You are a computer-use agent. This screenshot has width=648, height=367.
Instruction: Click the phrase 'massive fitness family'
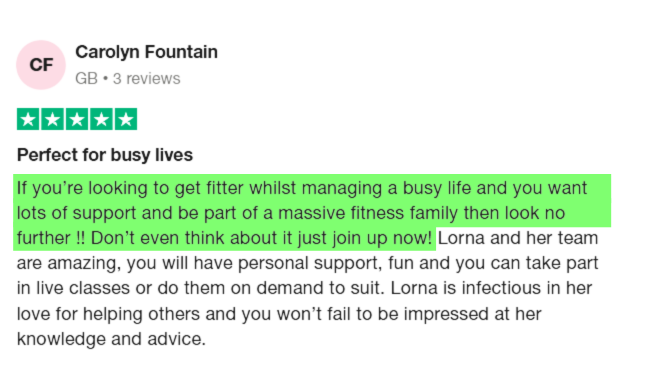click(x=368, y=214)
